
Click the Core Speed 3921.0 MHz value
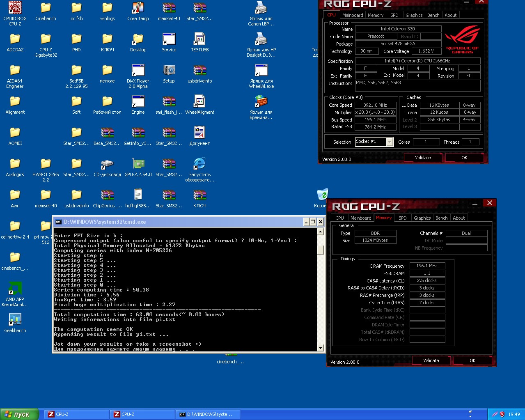[x=376, y=105]
